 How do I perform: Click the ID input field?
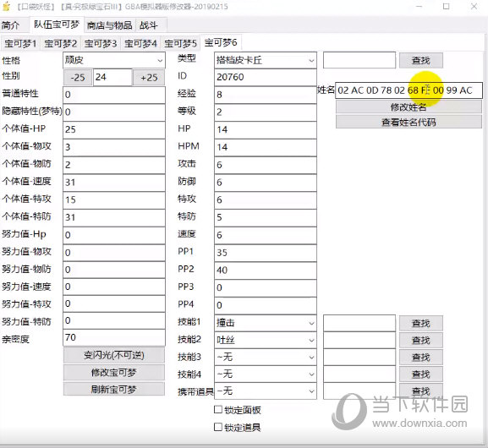tap(266, 77)
